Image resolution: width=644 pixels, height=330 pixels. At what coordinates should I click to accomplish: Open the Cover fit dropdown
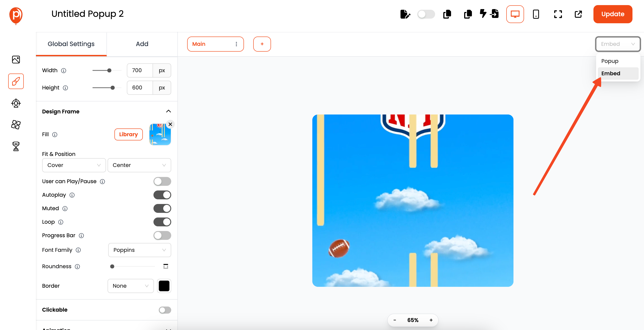coord(74,165)
